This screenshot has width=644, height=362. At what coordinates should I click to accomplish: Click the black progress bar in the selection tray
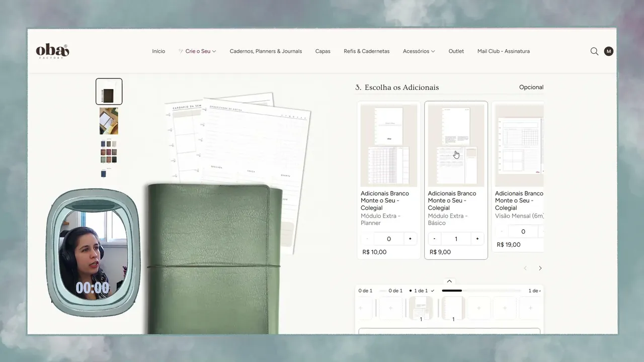point(452,291)
